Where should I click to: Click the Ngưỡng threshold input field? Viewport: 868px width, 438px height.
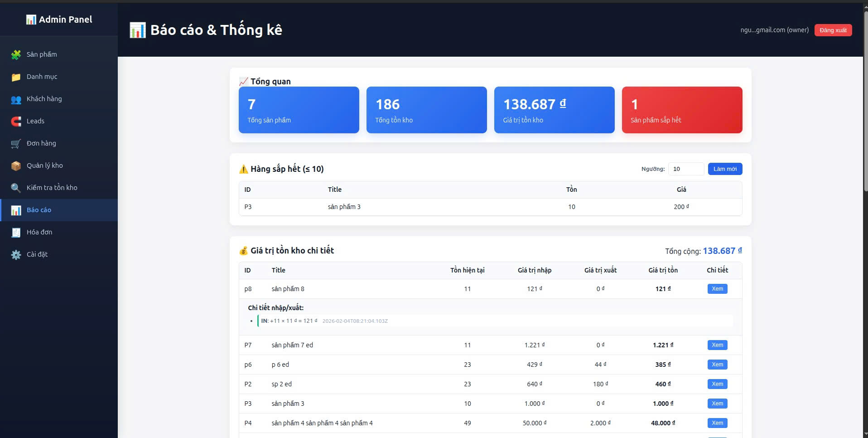pos(686,169)
